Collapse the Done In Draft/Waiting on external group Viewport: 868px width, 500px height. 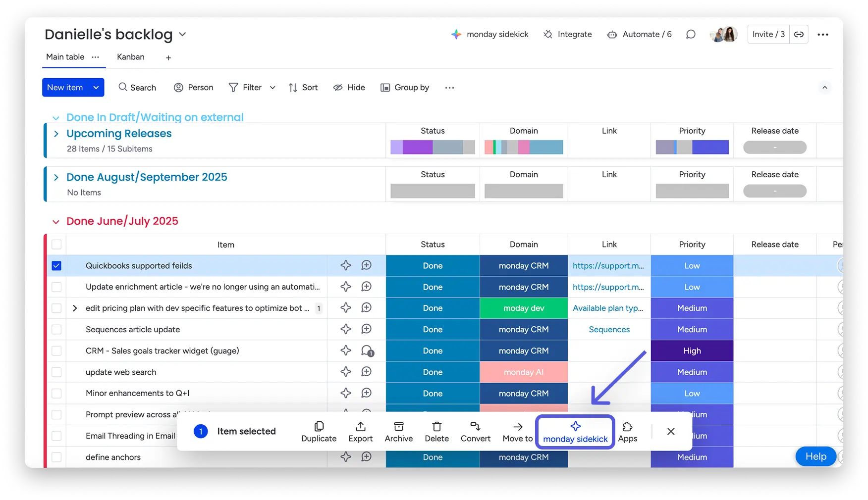[x=56, y=118]
